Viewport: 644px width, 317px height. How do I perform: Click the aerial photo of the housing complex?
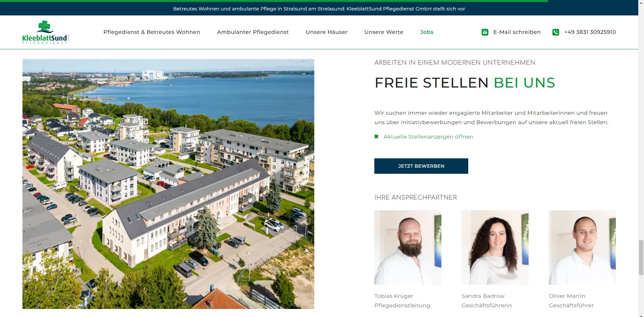(x=168, y=184)
